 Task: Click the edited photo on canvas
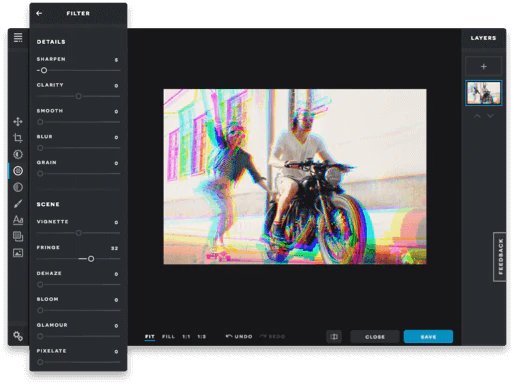(x=295, y=176)
